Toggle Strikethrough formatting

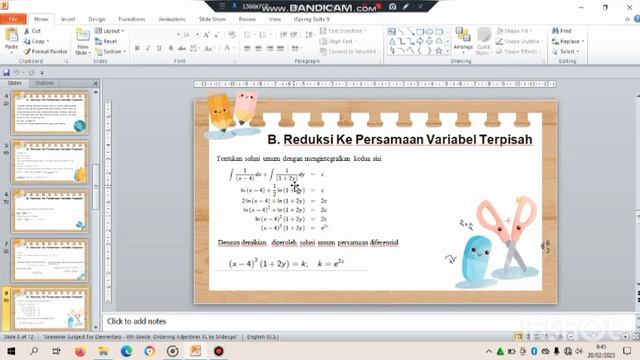pyautogui.click(x=182, y=48)
